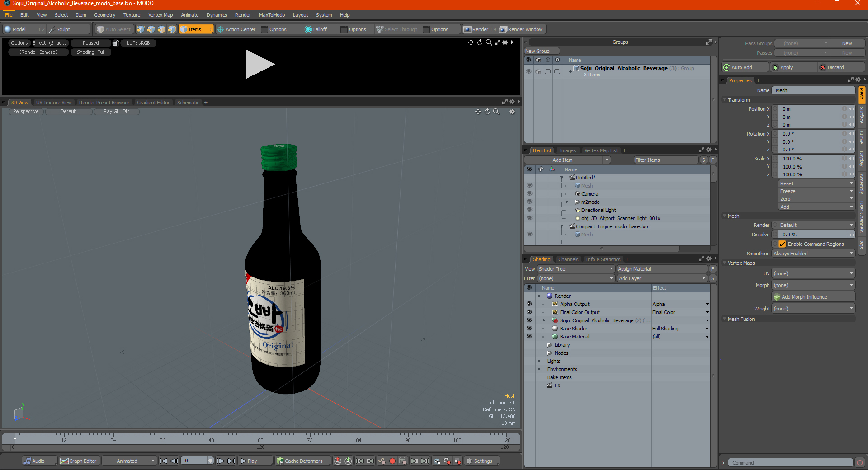This screenshot has height=470, width=868.
Task: Click 3D viewport zoom magnifier icon
Action: tap(496, 112)
